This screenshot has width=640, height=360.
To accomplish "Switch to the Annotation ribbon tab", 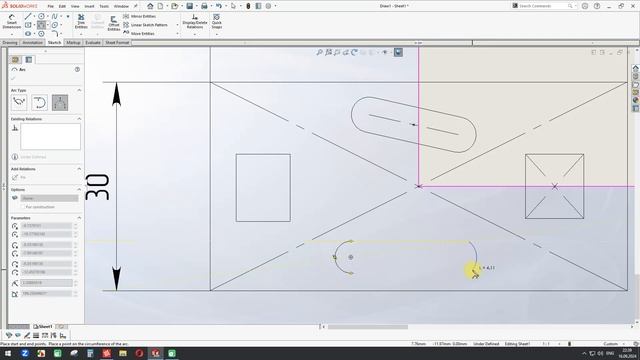I will 32,42.
